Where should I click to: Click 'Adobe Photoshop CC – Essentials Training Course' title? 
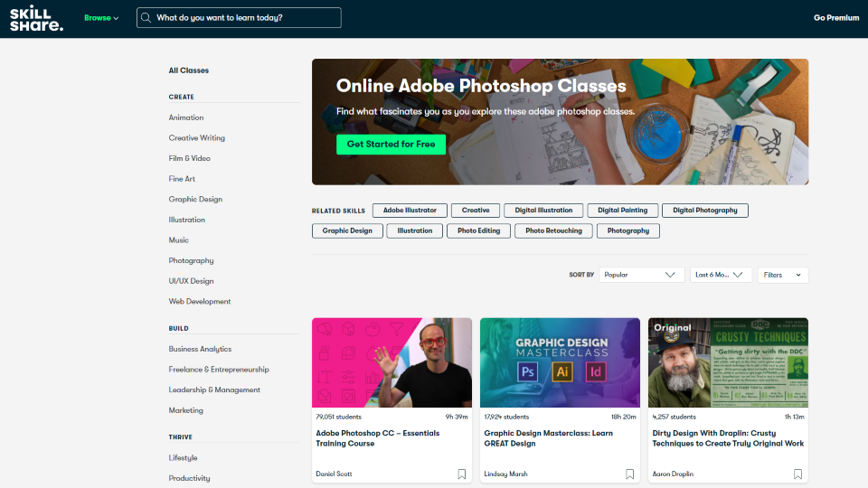(378, 438)
